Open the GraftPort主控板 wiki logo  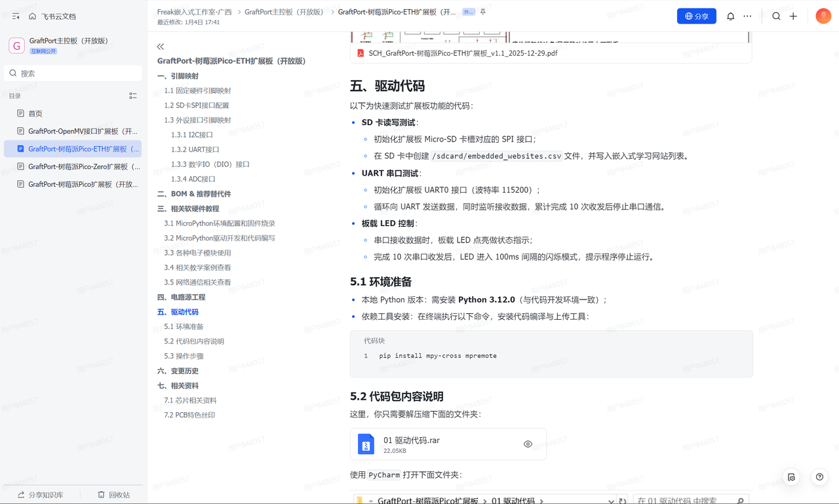click(x=16, y=45)
